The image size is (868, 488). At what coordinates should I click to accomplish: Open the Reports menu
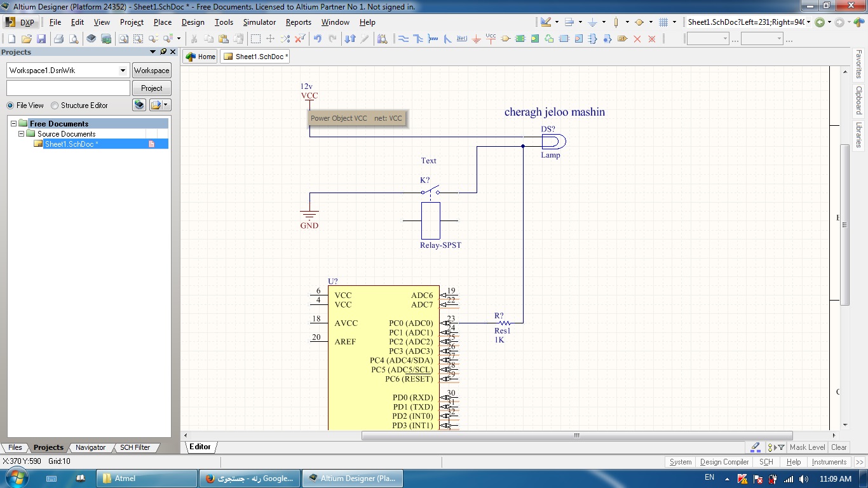(299, 22)
